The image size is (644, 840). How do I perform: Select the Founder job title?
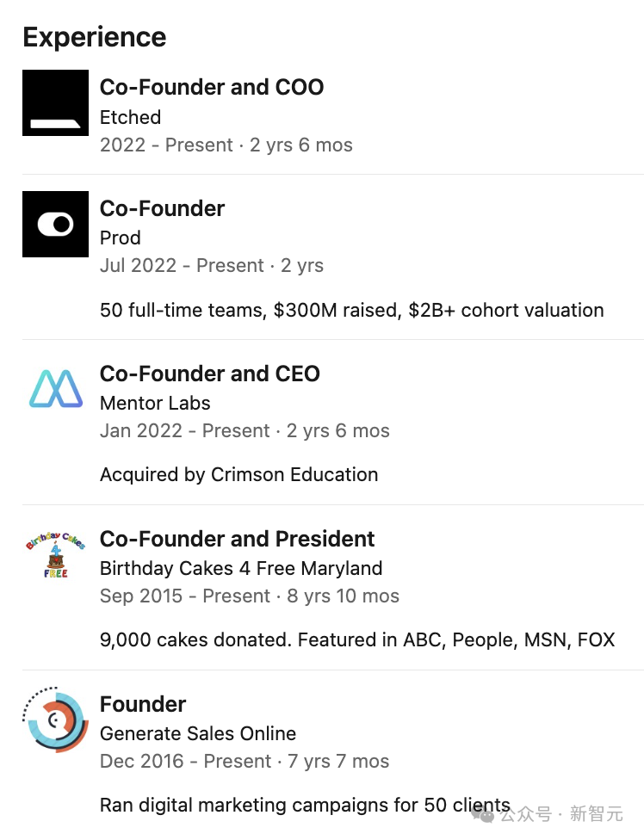pos(143,704)
